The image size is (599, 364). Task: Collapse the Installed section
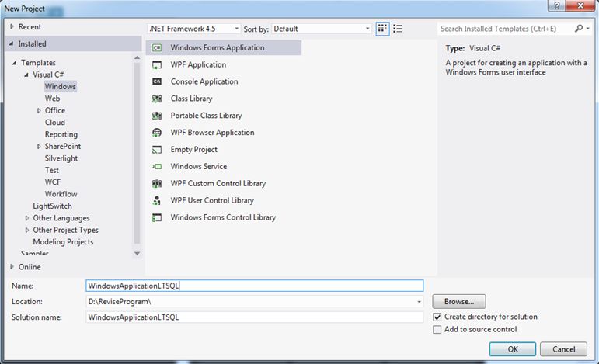(12, 44)
